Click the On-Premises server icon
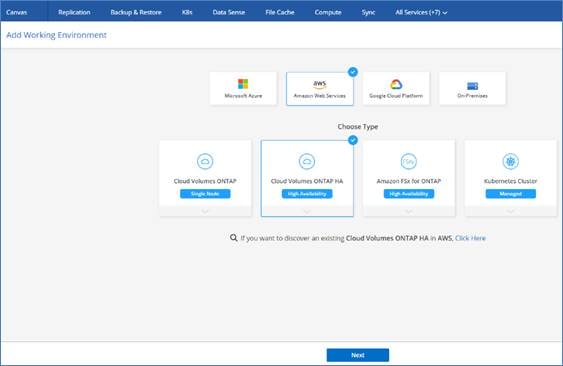The height and width of the screenshot is (366, 563). pyautogui.click(x=473, y=86)
